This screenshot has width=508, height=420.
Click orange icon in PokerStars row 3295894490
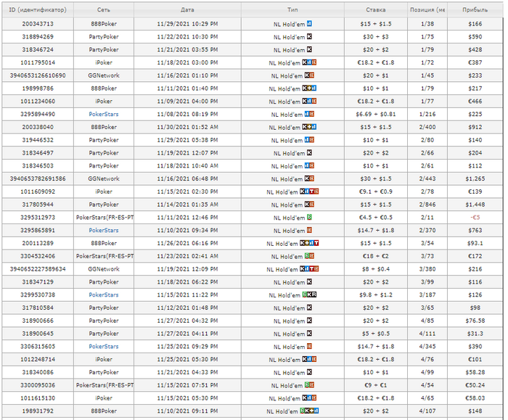[x=311, y=114]
